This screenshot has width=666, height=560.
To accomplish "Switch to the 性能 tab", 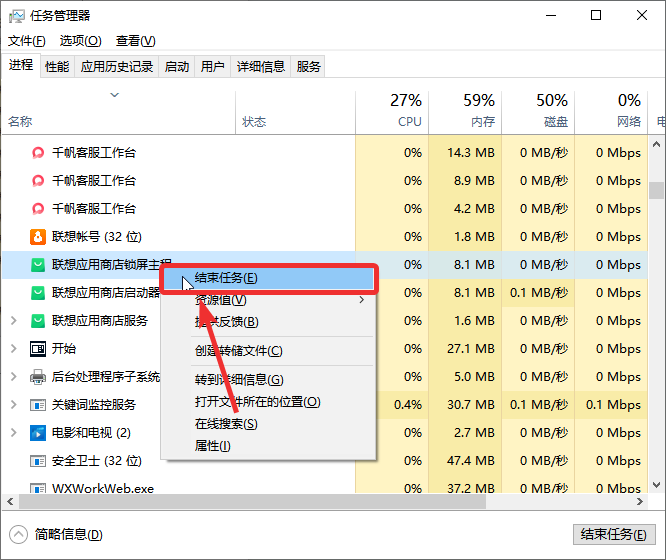I will coord(57,67).
